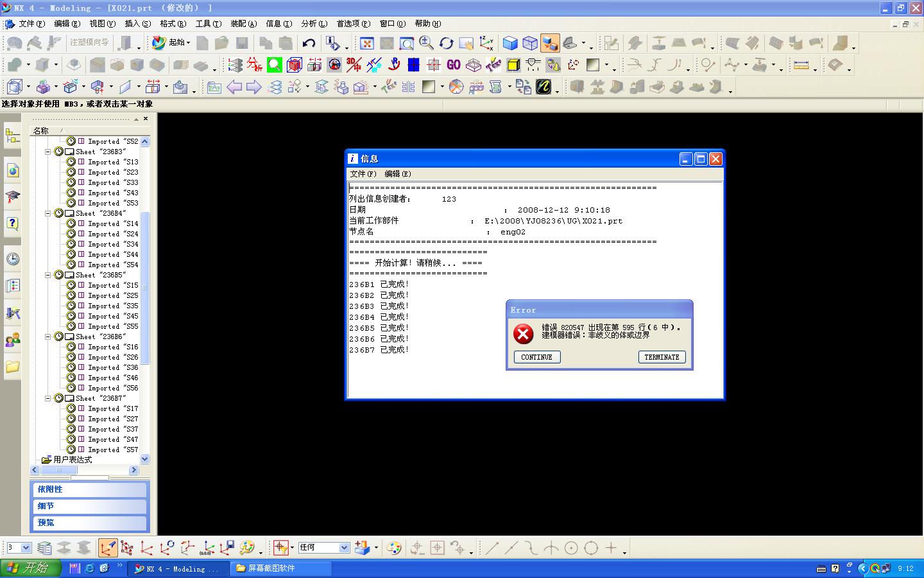Click the left purple arrow icon
The width and height of the screenshot is (924, 578).
pos(234,87)
